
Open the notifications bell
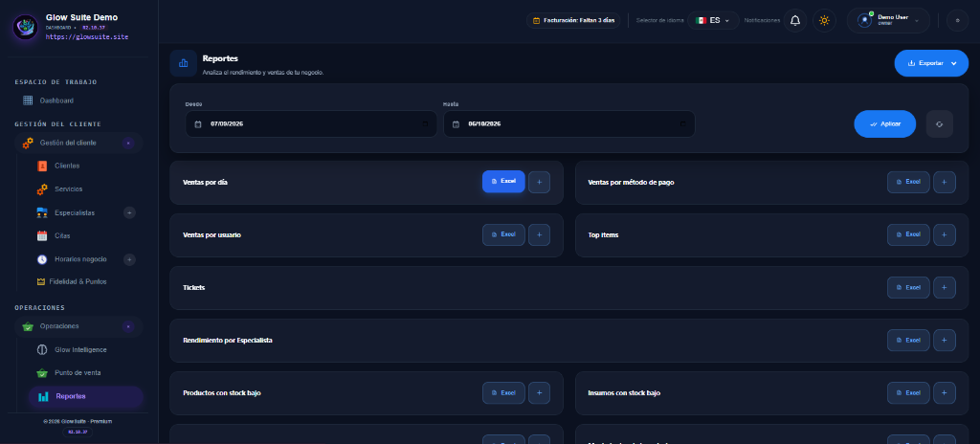(x=795, y=21)
